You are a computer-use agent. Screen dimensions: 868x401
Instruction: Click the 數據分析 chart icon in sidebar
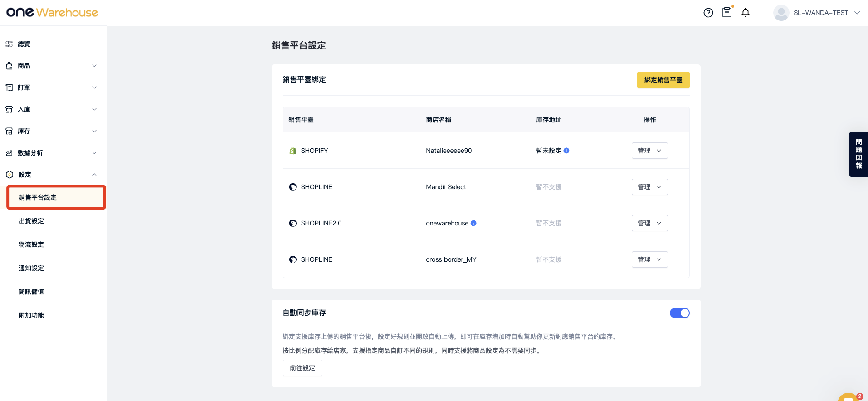[9, 153]
